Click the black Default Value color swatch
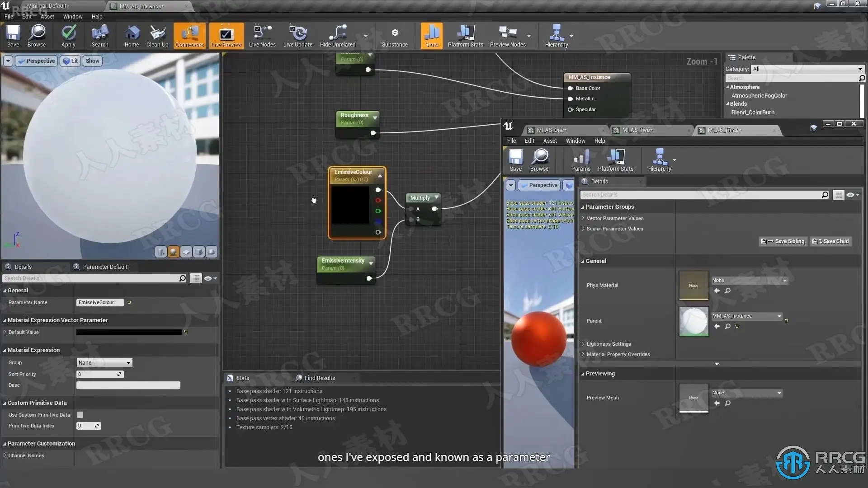Screen dimensions: 868x488 (129, 332)
